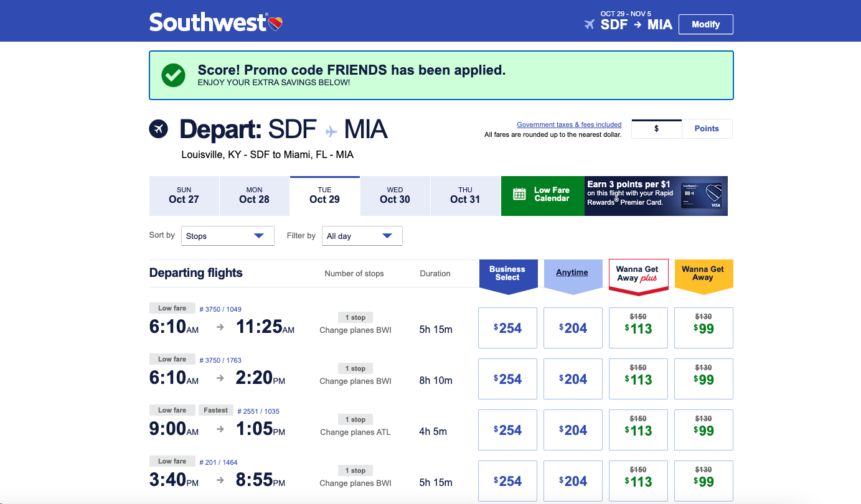Choose $254 Business Select fare for 9:00 AM flight
Screen dimensions: 861x504
(x=507, y=430)
